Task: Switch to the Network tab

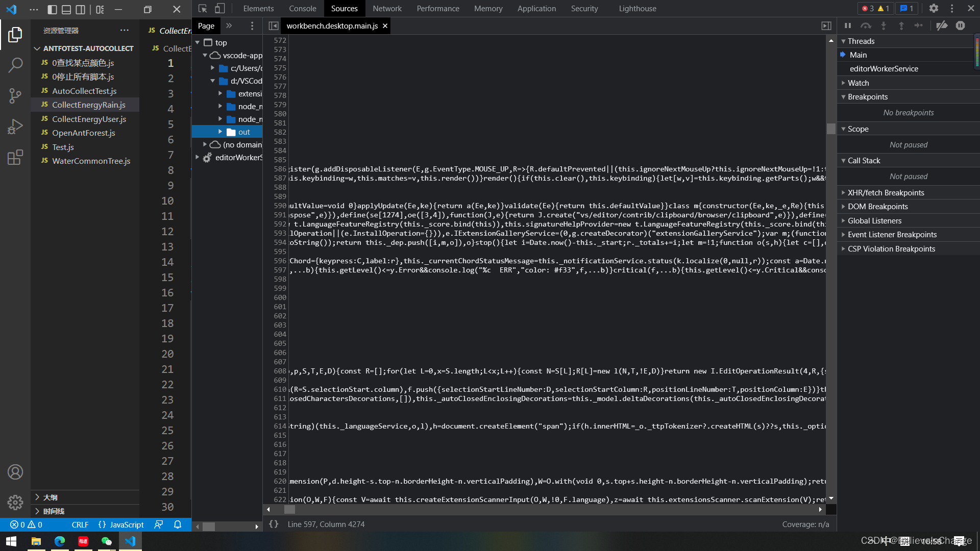Action: click(387, 8)
